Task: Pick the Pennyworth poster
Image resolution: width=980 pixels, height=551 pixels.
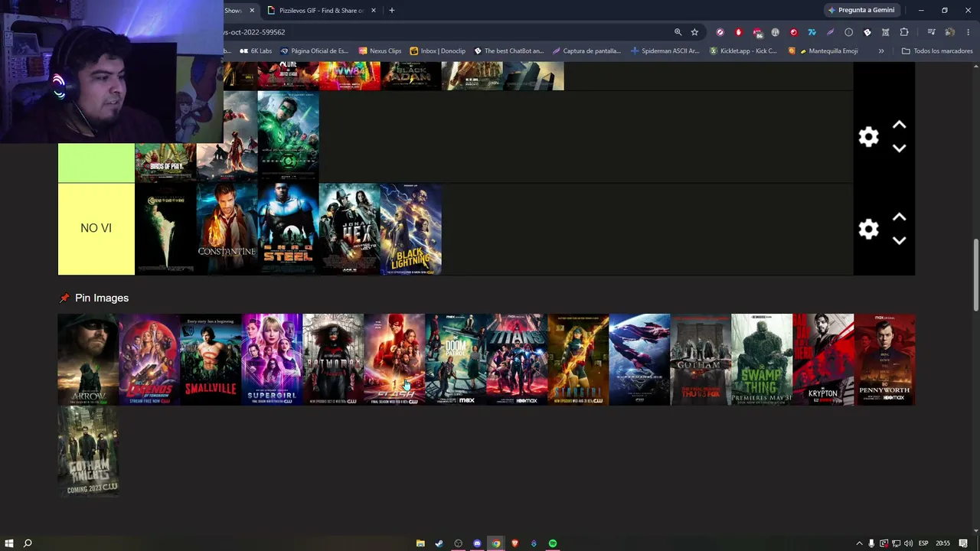Action: (884, 360)
